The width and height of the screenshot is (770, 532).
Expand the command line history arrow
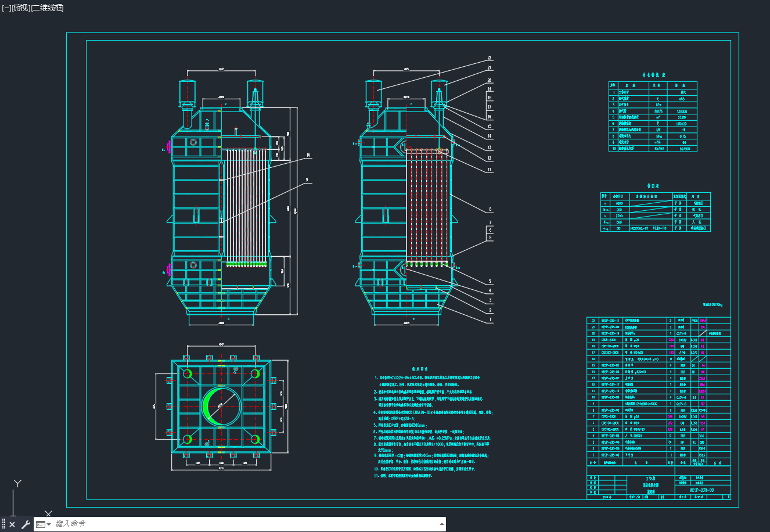(442, 524)
